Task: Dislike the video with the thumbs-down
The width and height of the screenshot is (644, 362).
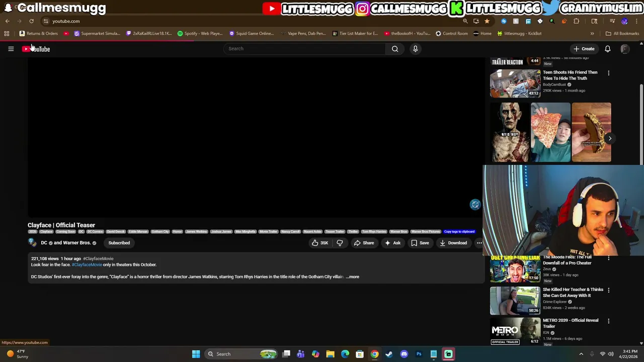Action: (340, 243)
